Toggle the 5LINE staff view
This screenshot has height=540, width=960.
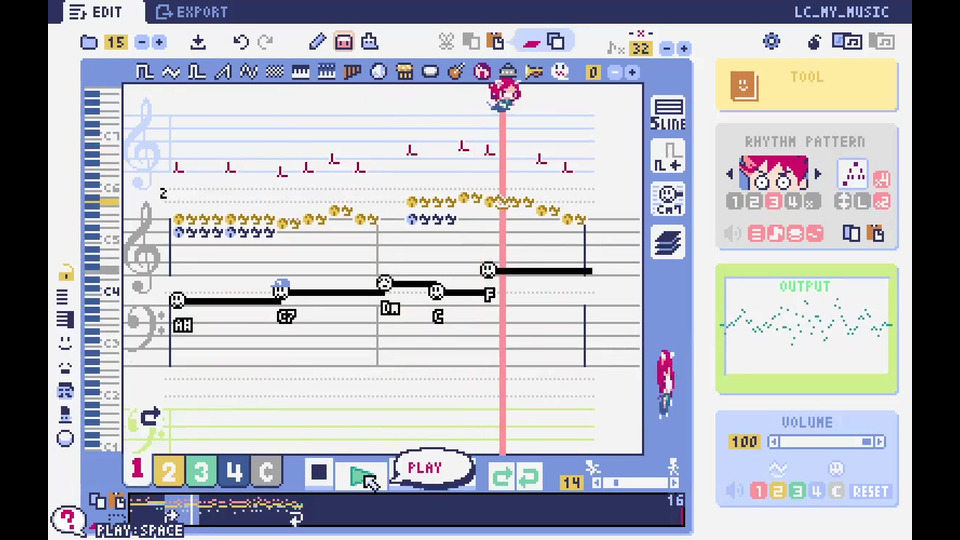click(x=667, y=114)
